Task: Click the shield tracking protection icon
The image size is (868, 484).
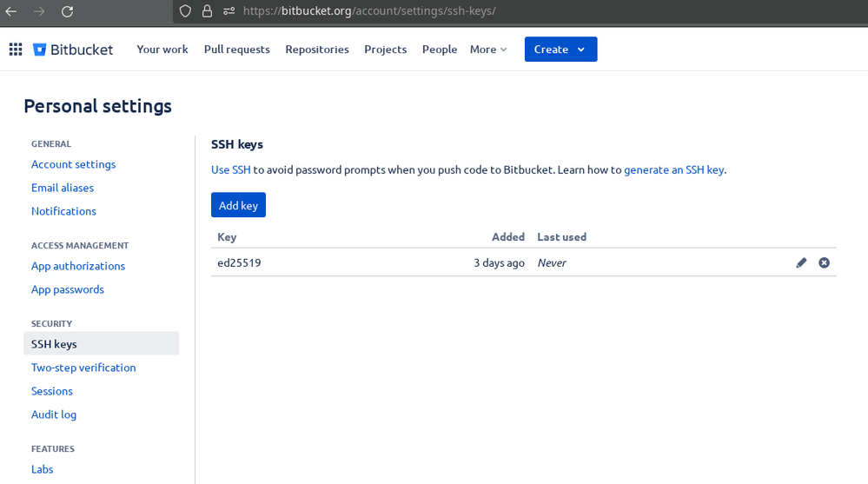Action: 185,11
